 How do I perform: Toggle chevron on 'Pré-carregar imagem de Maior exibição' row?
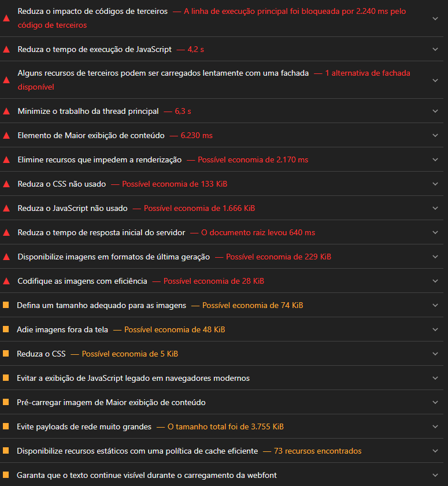435,402
